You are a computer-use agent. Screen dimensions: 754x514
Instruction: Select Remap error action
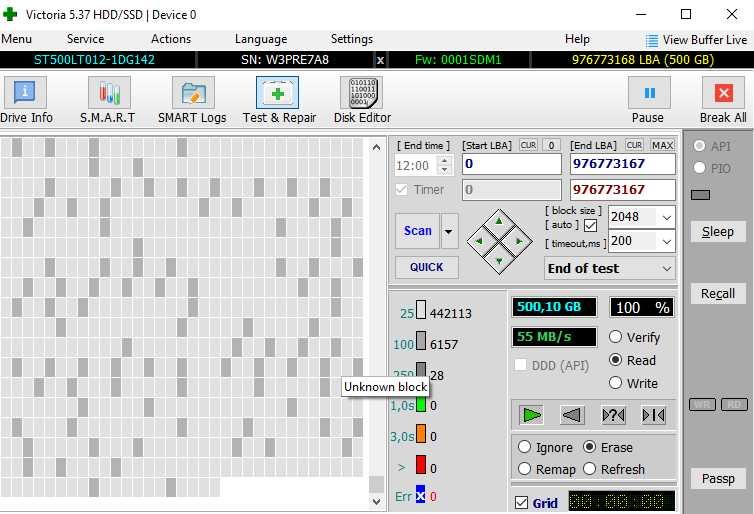point(524,468)
